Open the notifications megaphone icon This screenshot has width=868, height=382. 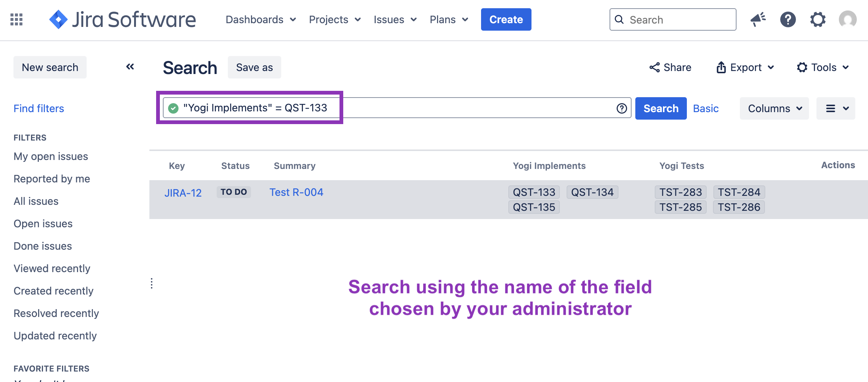point(758,19)
